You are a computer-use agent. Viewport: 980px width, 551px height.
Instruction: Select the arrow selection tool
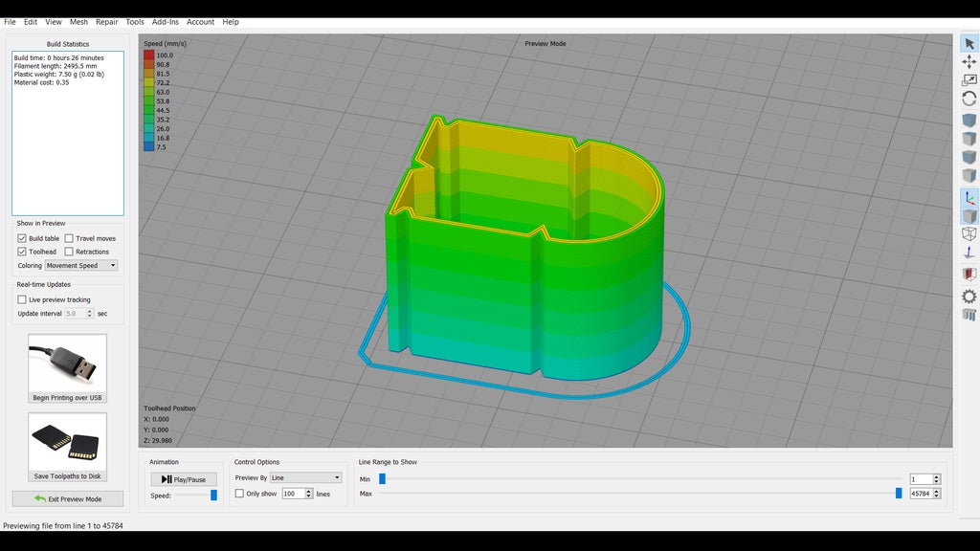coord(969,43)
